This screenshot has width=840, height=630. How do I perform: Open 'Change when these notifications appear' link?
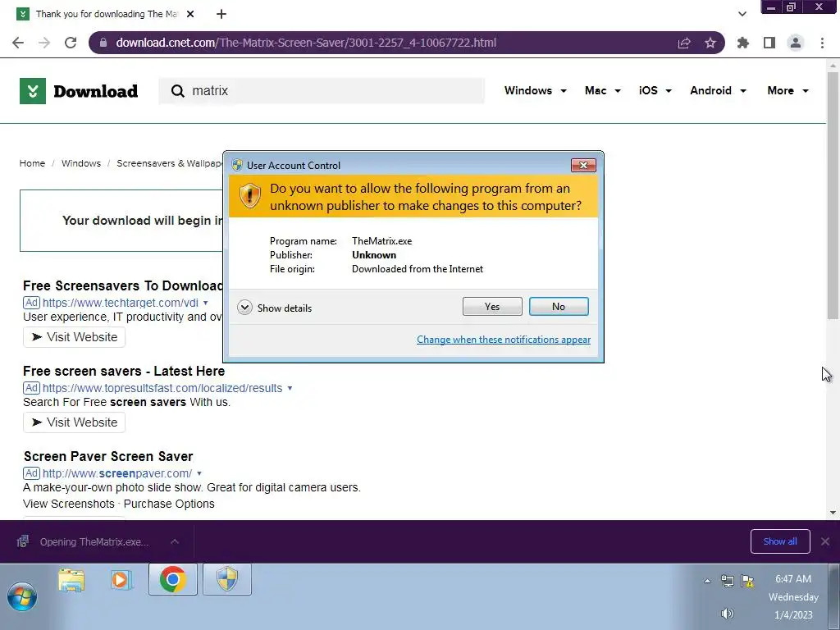504,340
